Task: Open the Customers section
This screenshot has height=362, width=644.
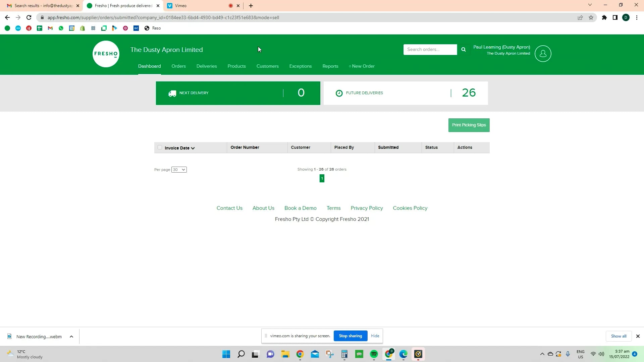Action: [267, 66]
